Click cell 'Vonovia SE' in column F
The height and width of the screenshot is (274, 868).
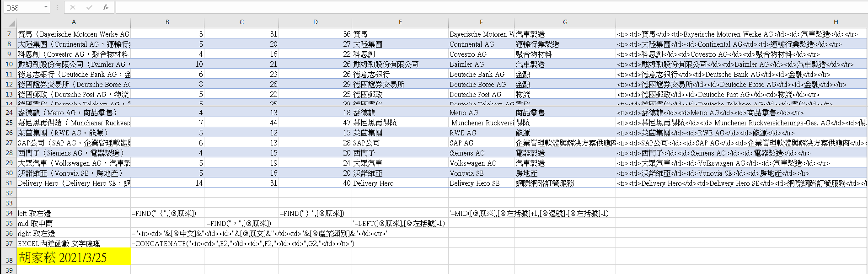pos(481,173)
